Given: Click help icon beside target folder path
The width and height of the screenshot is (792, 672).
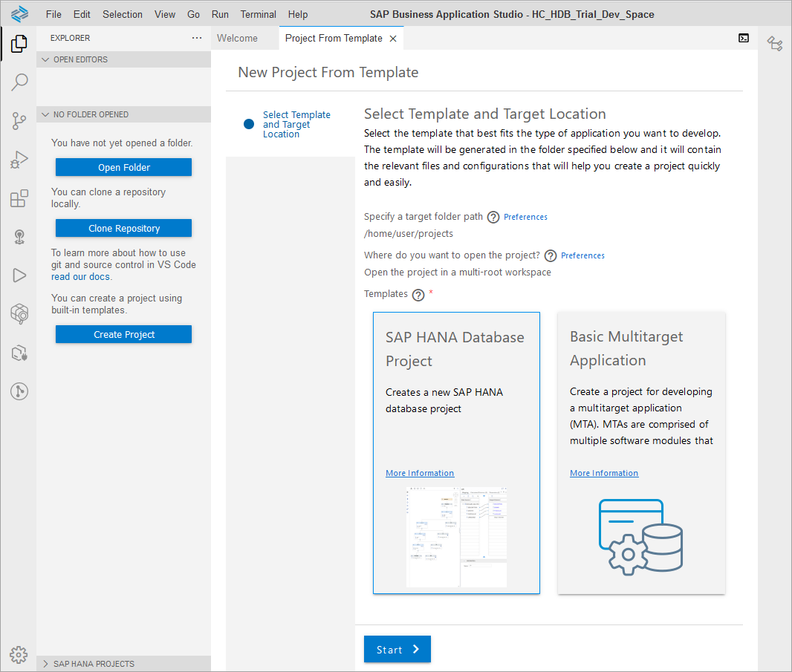Looking at the screenshot, I should (x=493, y=217).
